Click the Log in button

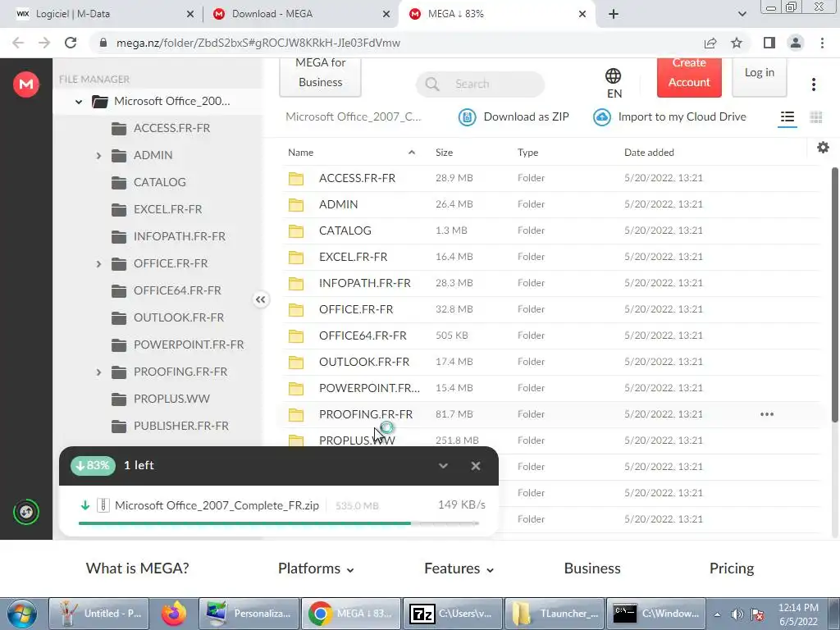click(x=759, y=77)
